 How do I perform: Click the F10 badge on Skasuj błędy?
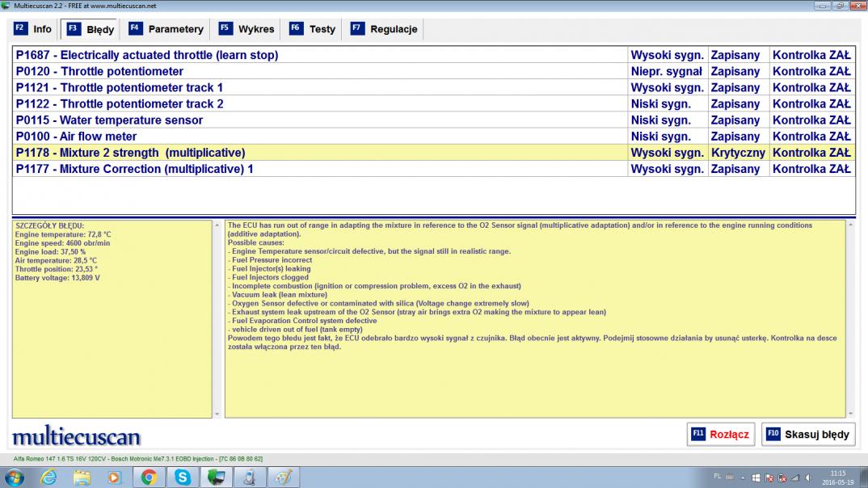pos(773,433)
